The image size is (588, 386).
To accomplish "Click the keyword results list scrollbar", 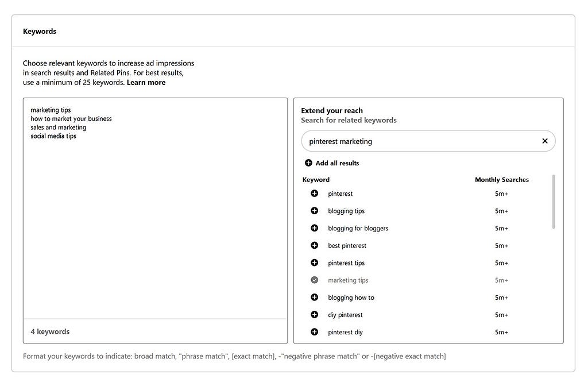I will click(554, 202).
